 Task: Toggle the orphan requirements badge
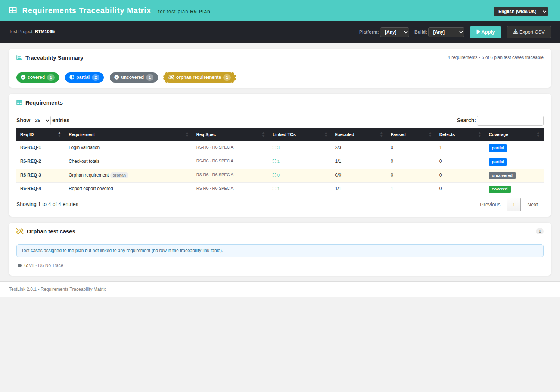coord(199,77)
